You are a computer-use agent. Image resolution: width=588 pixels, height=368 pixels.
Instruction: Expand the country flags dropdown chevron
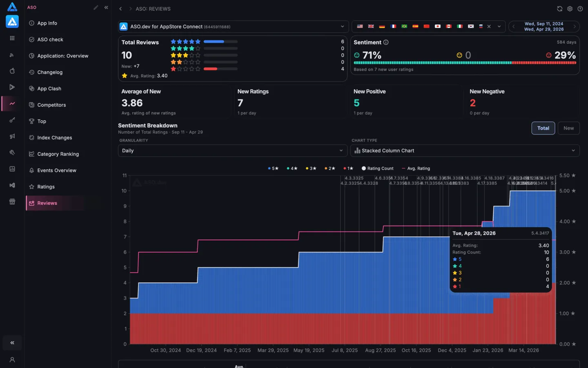pyautogui.click(x=499, y=27)
